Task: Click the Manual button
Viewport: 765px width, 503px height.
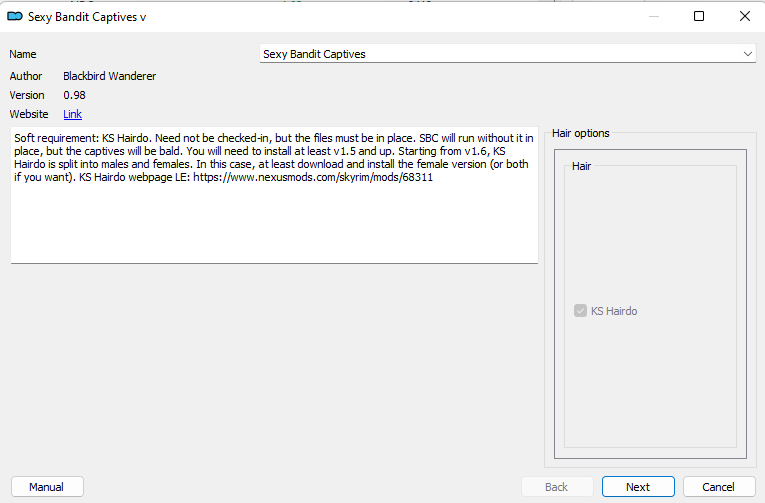Action: [x=47, y=487]
